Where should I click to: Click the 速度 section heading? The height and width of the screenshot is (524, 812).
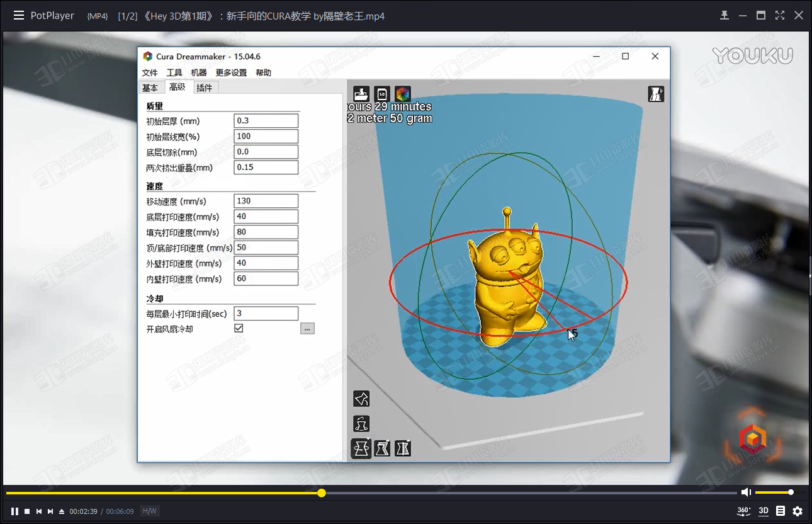155,186
